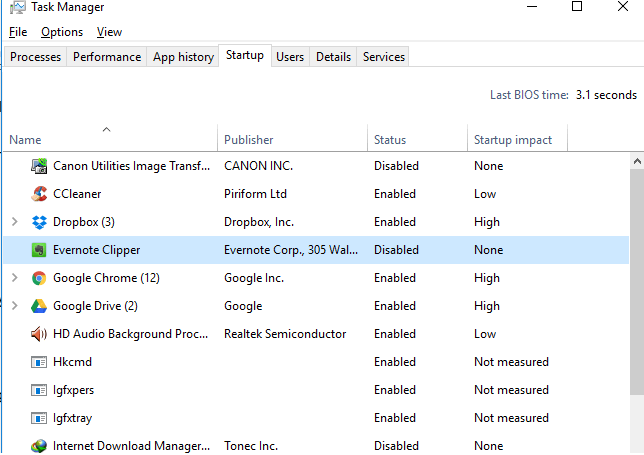The width and height of the screenshot is (644, 455).
Task: Select the CCleaner row name
Action: pos(77,194)
